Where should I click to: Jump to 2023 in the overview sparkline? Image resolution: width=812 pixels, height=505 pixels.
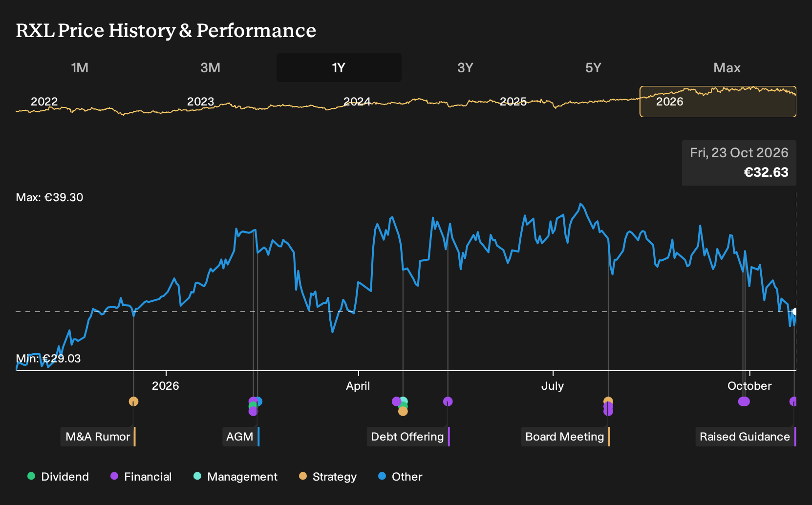coord(201,102)
